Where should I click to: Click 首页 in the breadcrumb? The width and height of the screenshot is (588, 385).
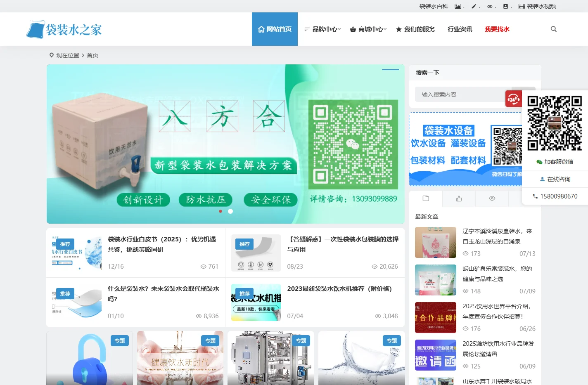tap(92, 55)
